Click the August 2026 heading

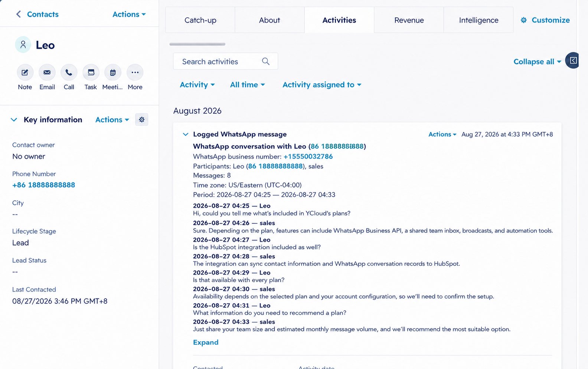tap(197, 111)
